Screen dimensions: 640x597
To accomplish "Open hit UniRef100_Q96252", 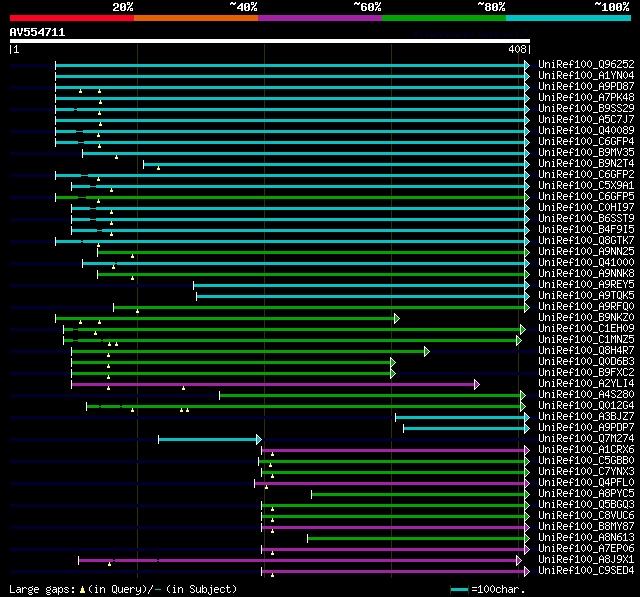I will [586, 64].
